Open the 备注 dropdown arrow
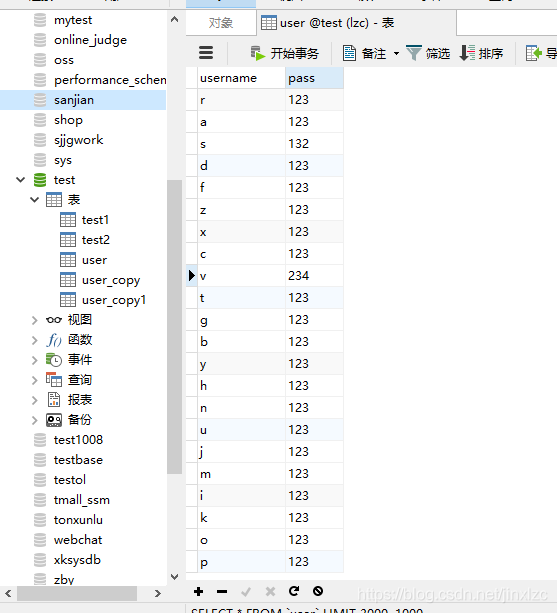557x613 pixels. 396,53
